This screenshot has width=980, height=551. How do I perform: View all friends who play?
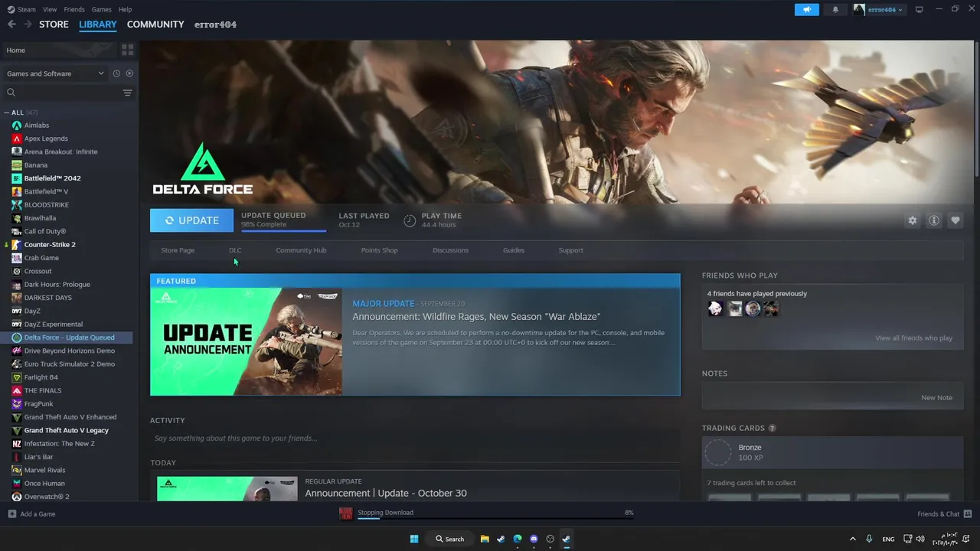pos(913,338)
